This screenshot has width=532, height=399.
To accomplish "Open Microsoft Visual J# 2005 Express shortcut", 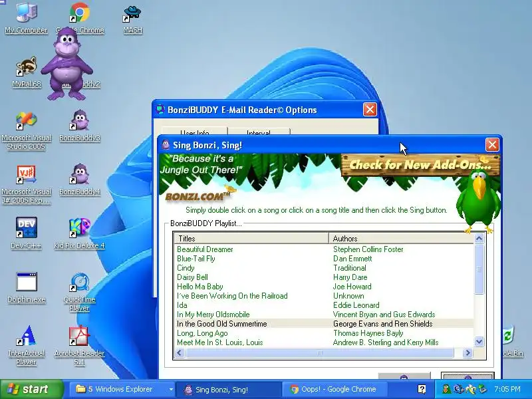I will point(27,184).
